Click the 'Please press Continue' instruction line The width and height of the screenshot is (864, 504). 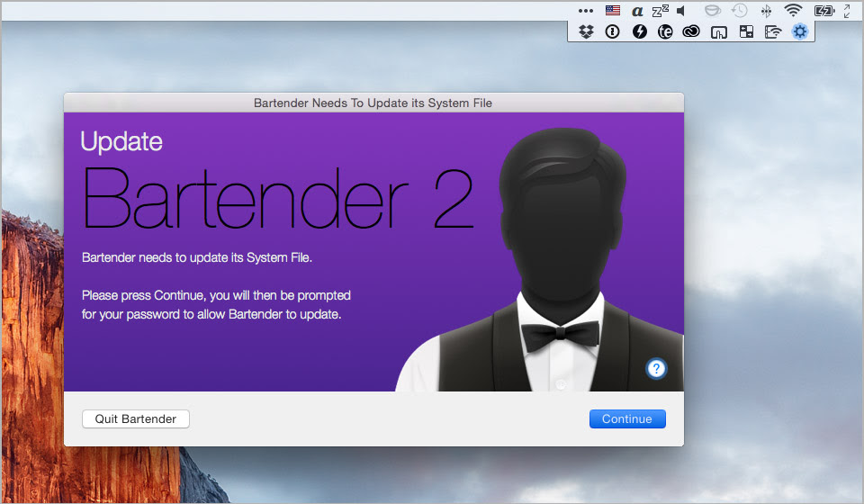click(216, 296)
